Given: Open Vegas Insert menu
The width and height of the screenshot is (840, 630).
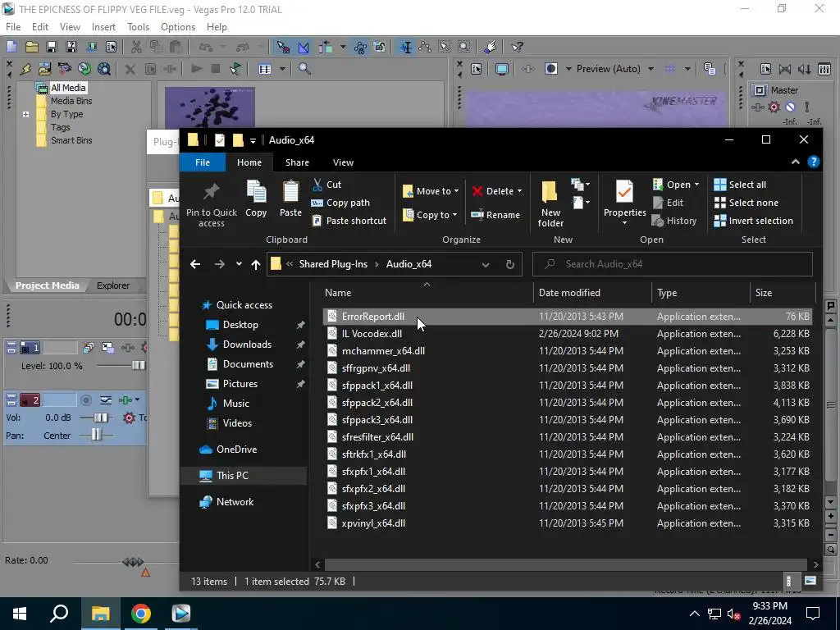Looking at the screenshot, I should coord(103,27).
